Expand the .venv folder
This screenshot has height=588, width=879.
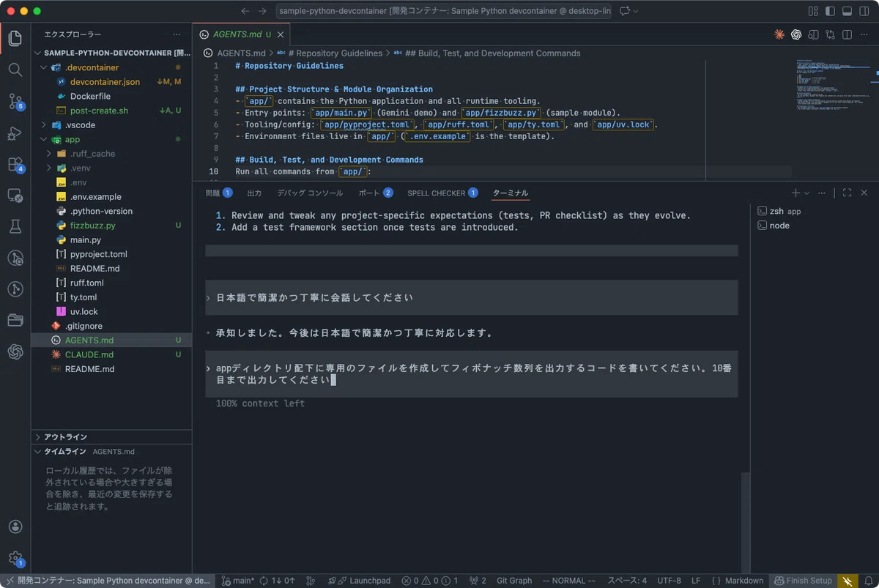click(x=49, y=168)
